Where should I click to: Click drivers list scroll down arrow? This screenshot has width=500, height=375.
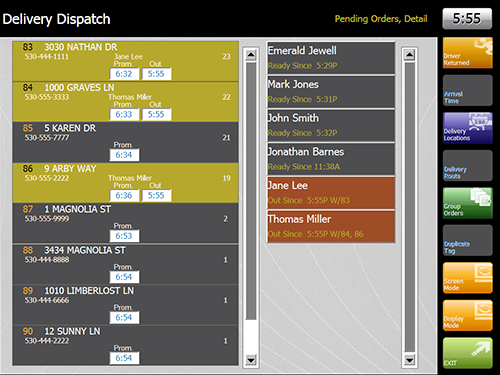pos(410,360)
